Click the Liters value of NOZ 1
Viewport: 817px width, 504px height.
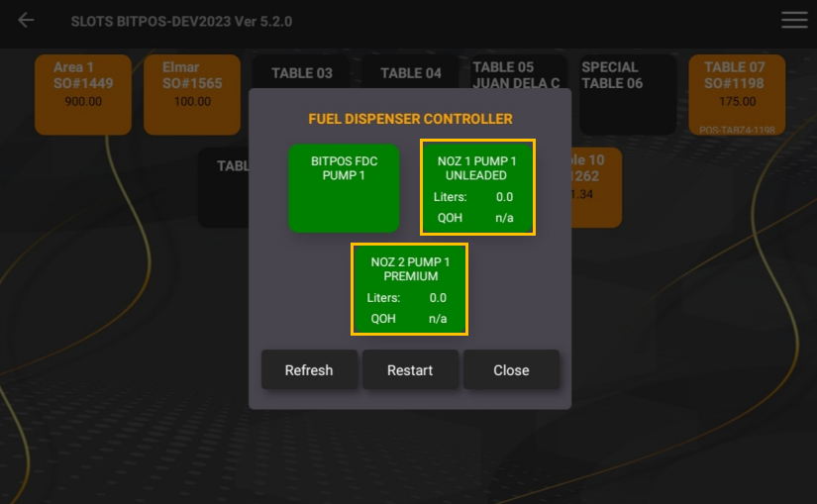[504, 197]
